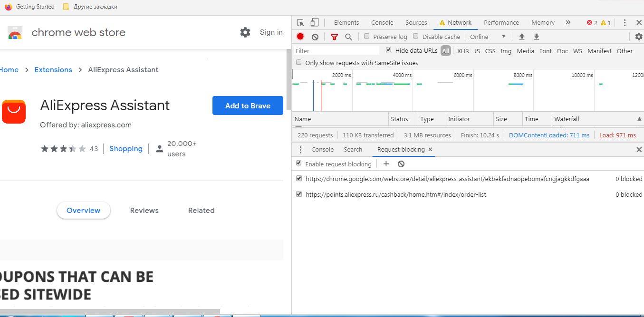Click the AliExpress Assistant extension icon

pos(14,112)
